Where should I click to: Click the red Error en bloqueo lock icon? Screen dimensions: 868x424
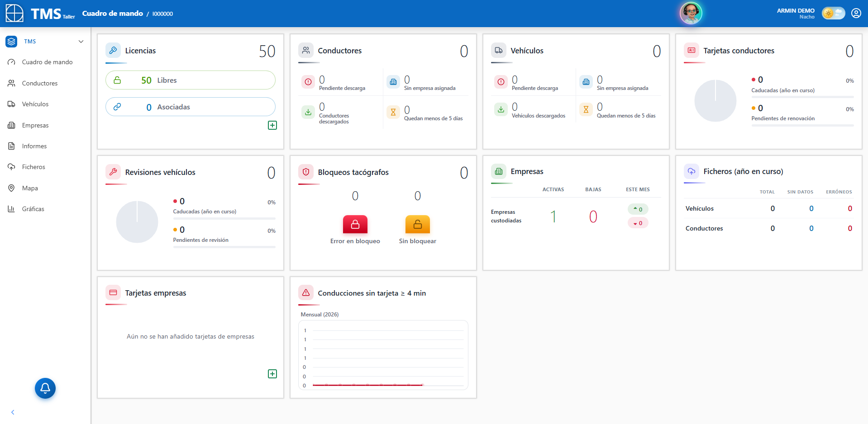click(355, 224)
